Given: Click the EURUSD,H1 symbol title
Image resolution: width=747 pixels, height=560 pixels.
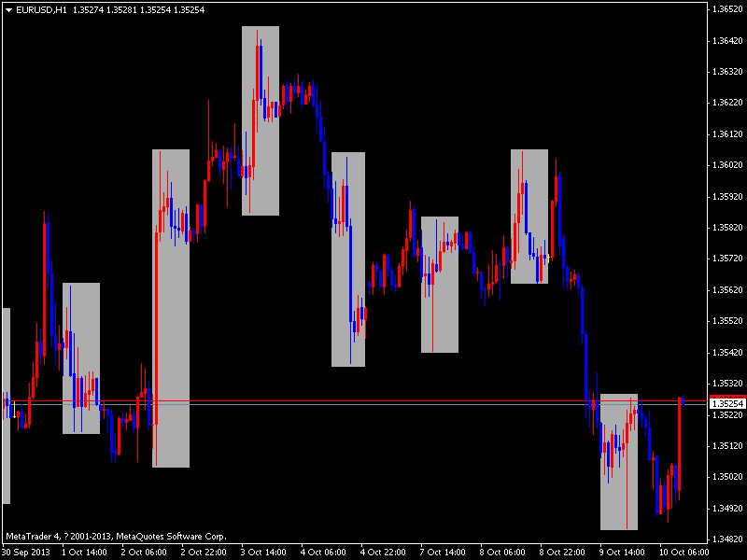Looking at the screenshot, I should (x=41, y=10).
